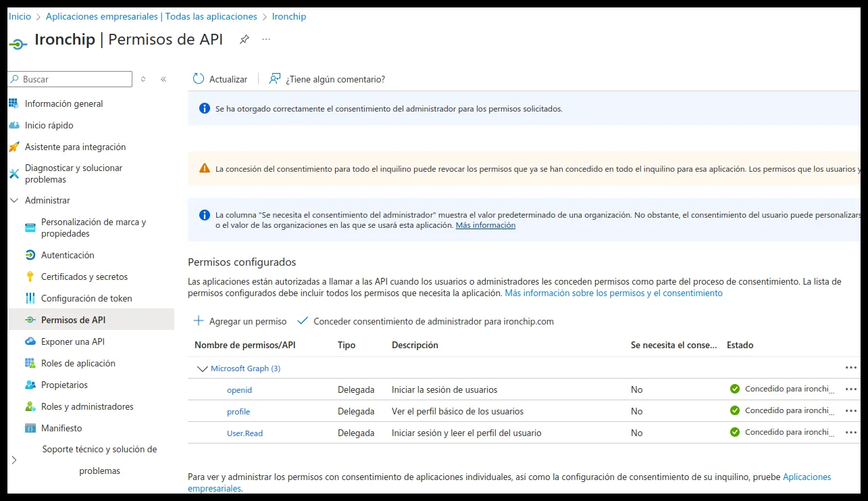
Task: Click the Manifiesto icon
Action: 30,428
